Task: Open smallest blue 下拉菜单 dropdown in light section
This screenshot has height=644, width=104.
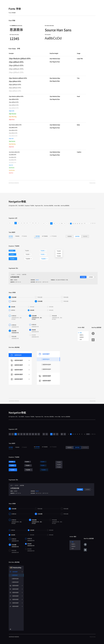Action: pos(12,251)
